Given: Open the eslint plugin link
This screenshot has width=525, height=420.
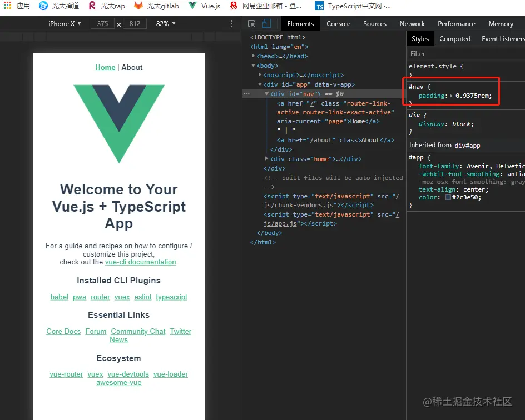Looking at the screenshot, I should [143, 297].
